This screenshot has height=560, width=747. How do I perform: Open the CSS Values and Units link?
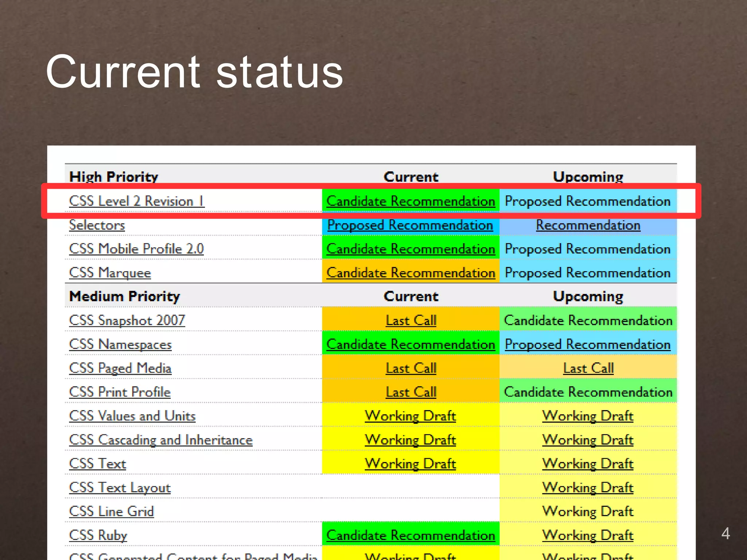pyautogui.click(x=132, y=416)
